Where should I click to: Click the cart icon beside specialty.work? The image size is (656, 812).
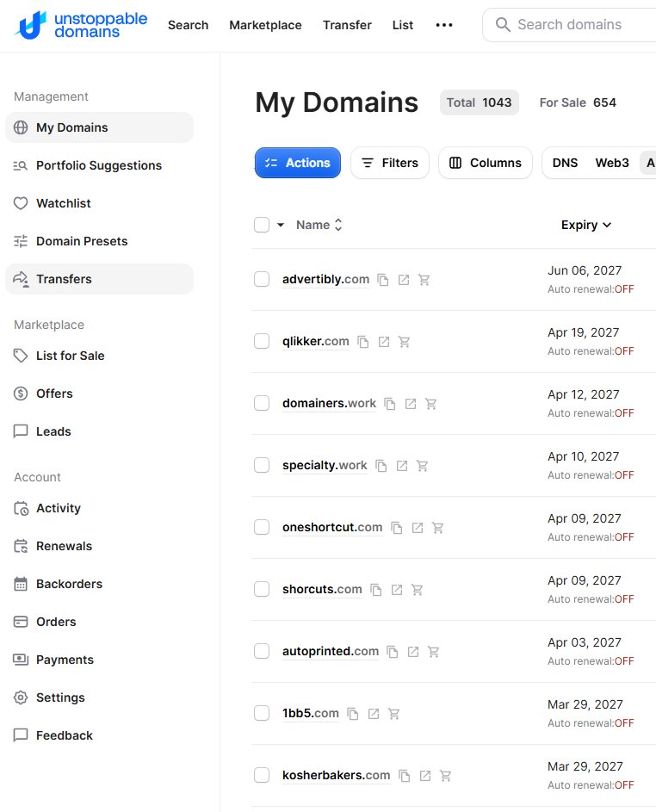click(x=422, y=466)
